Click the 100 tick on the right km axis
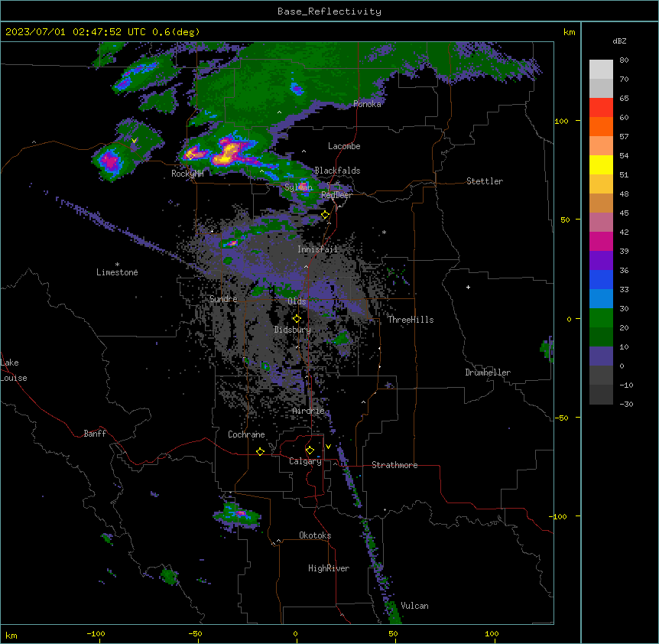This screenshot has height=644, width=659. (561, 121)
